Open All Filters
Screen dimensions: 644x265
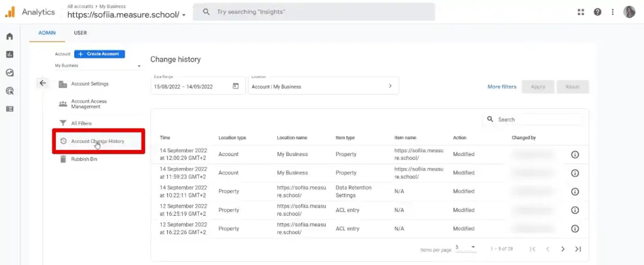point(81,123)
